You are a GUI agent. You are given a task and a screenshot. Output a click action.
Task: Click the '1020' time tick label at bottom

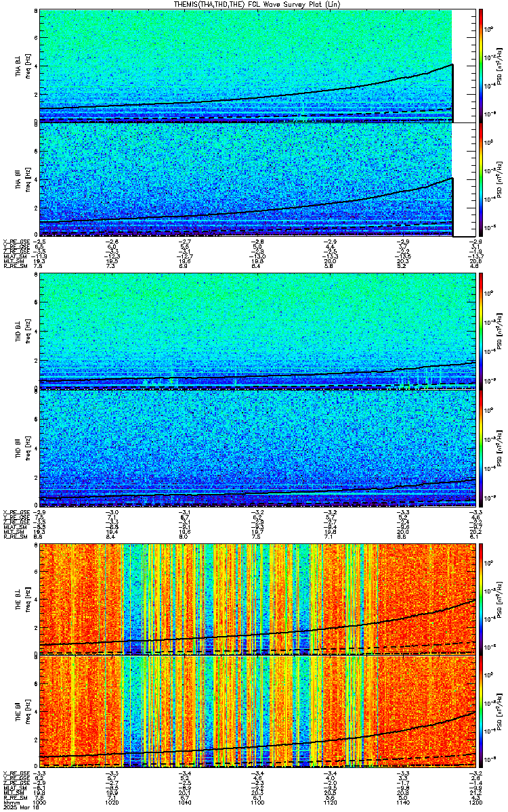pyautogui.click(x=113, y=801)
